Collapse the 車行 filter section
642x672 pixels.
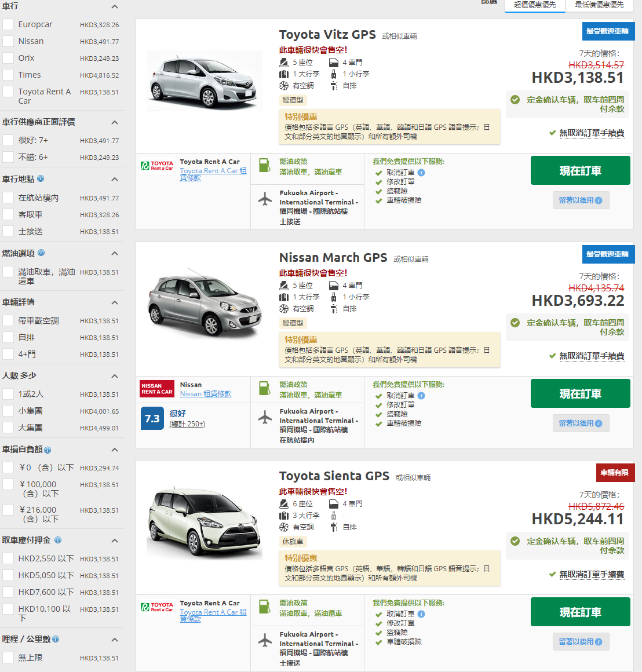(x=114, y=6)
